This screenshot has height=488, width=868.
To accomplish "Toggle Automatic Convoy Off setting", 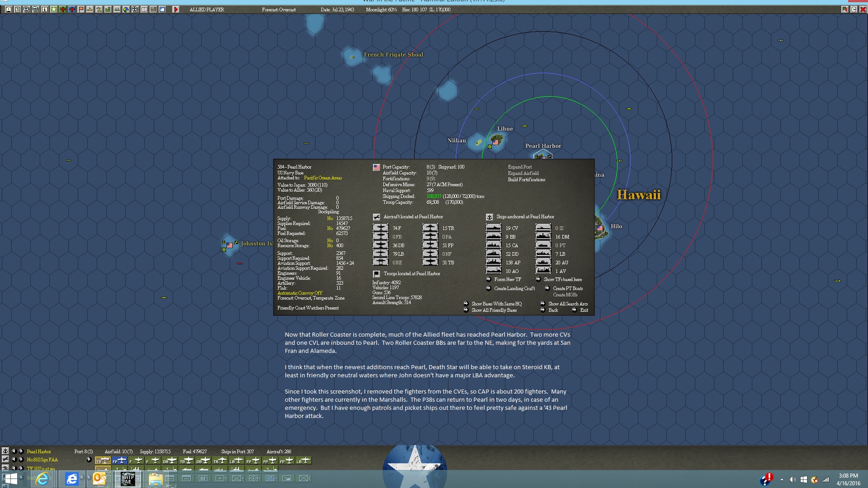I will click(x=300, y=293).
